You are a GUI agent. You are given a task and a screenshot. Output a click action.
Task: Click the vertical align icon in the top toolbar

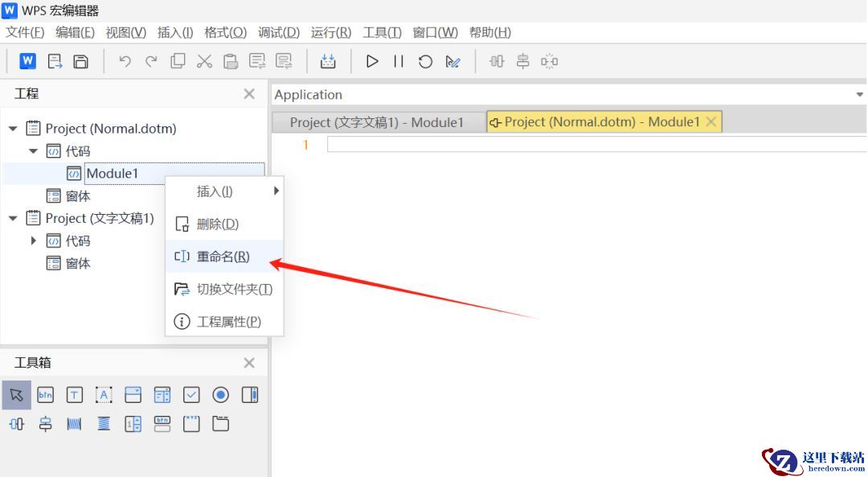(522, 61)
